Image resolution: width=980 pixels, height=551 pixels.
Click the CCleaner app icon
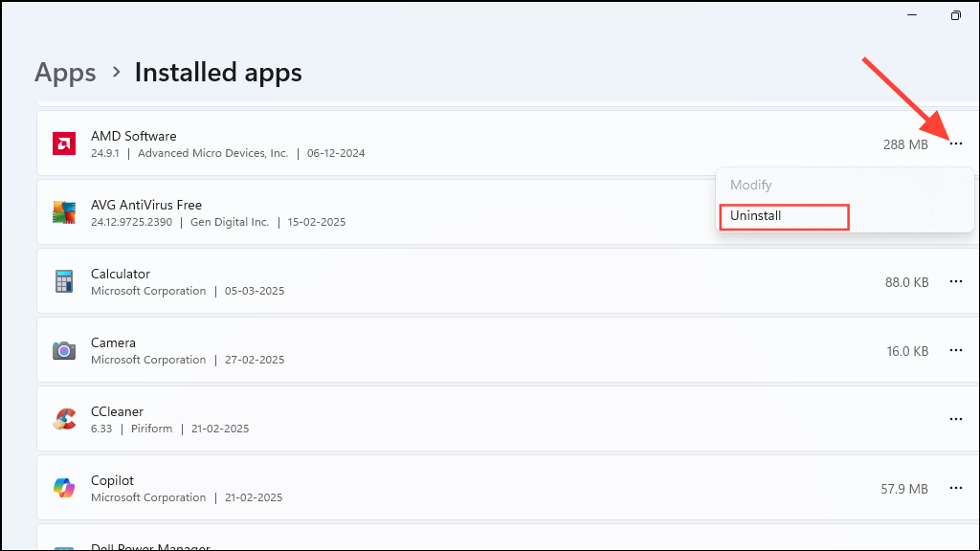click(x=64, y=419)
